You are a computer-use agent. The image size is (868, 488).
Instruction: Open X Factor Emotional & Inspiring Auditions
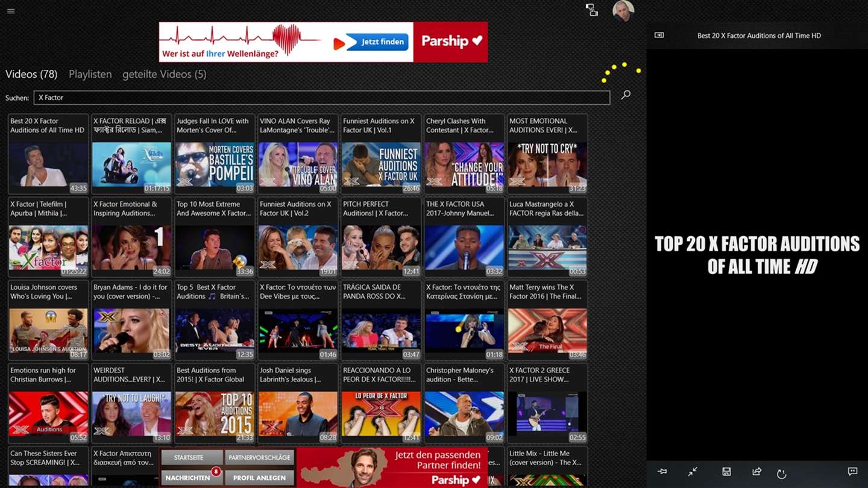click(x=131, y=237)
